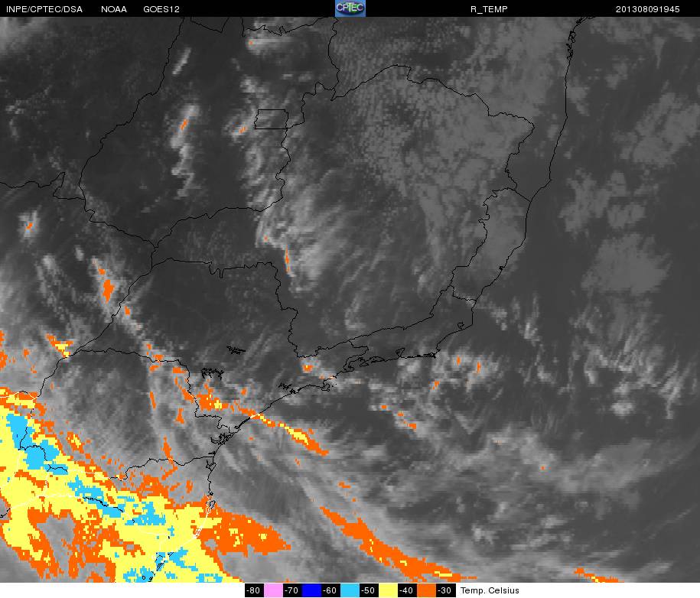This screenshot has width=700, height=598.
Task: Click the GOES12 satellite label
Action: (161, 9)
